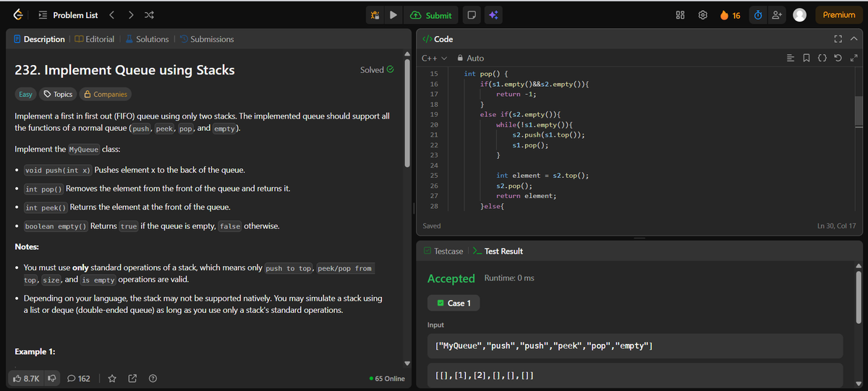Like the problem with thumbs up
Image resolution: width=868 pixels, height=391 pixels.
[x=26, y=378]
